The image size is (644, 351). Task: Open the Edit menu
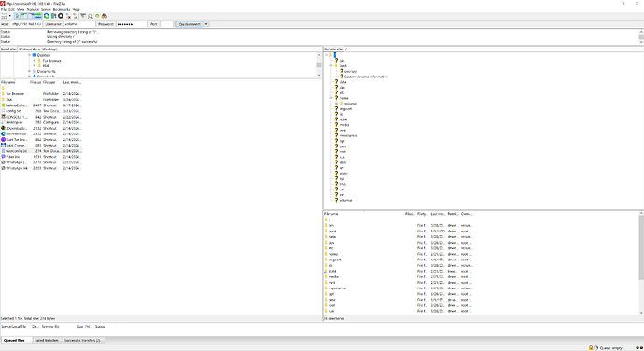[x=11, y=9]
